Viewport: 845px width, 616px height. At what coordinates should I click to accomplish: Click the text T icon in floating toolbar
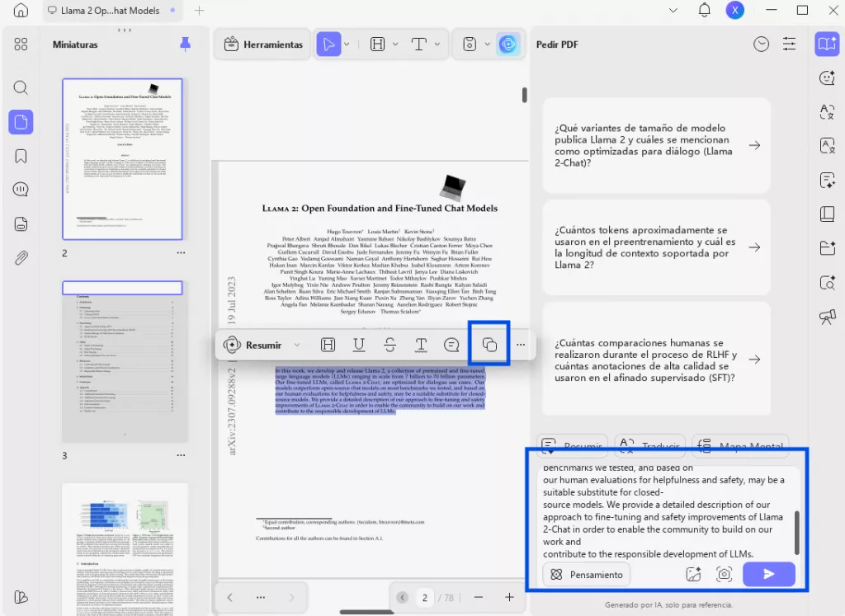(x=421, y=345)
